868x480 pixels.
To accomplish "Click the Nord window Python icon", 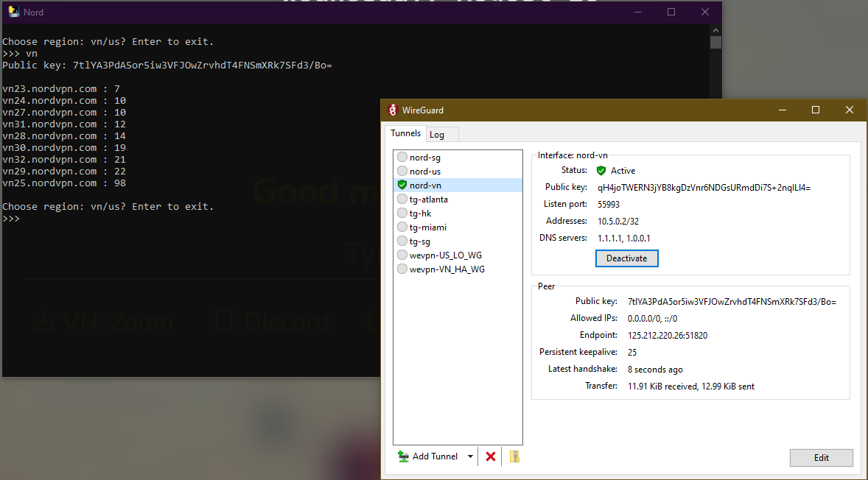I will click(x=13, y=12).
